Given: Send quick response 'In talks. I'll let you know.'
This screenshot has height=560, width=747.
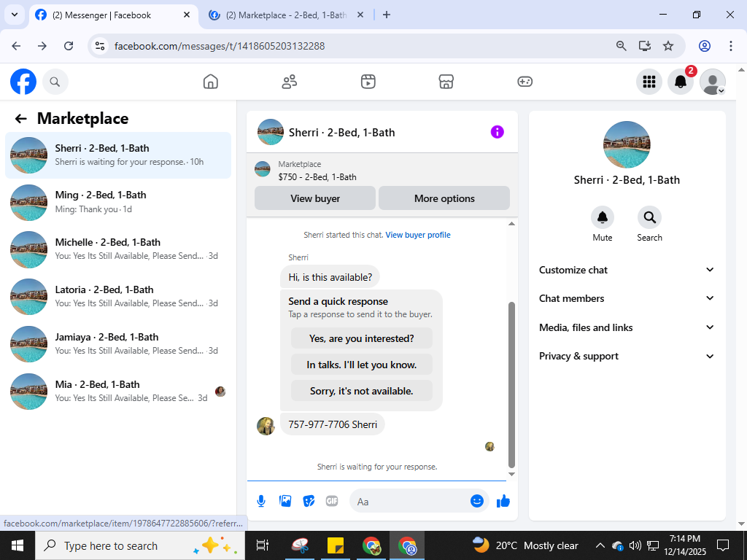Looking at the screenshot, I should point(362,365).
